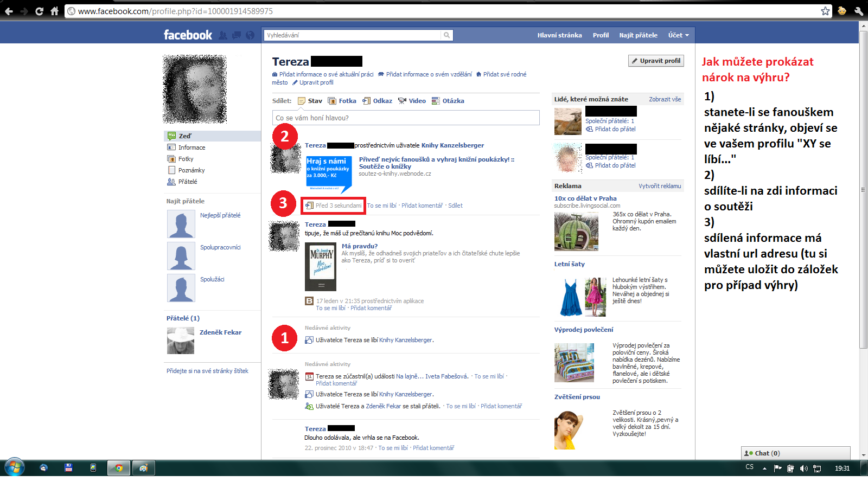Click the Přátelé (1) heading link
The width and height of the screenshot is (868, 488).
click(x=183, y=318)
